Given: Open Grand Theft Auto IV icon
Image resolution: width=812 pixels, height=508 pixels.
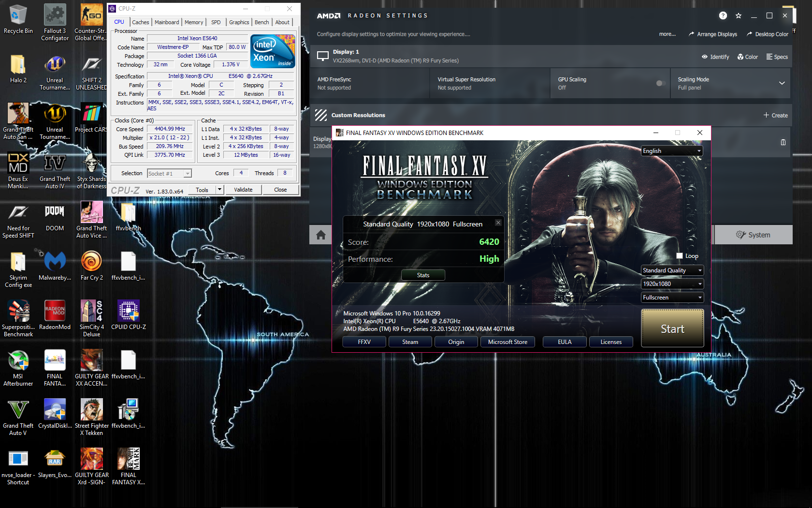Looking at the screenshot, I should [x=55, y=171].
